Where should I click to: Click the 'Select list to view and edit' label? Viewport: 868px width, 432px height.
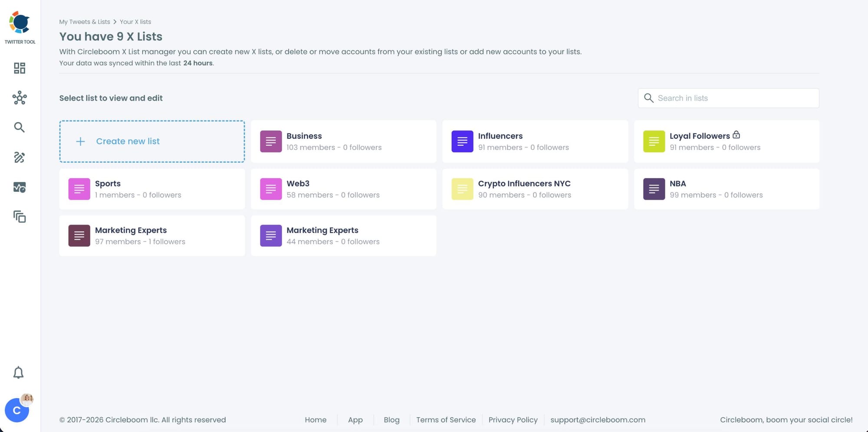pyautogui.click(x=111, y=98)
